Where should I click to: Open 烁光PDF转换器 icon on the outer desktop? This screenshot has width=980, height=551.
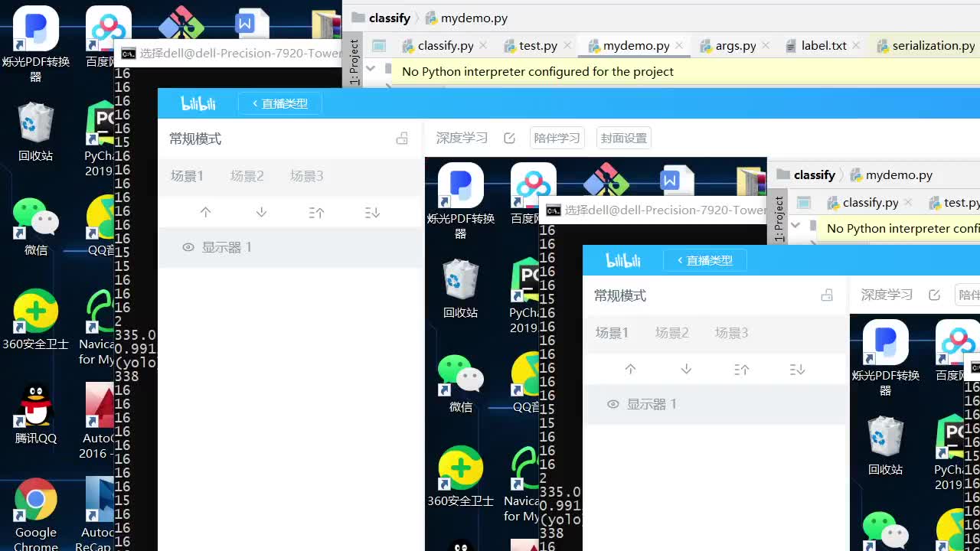36,44
